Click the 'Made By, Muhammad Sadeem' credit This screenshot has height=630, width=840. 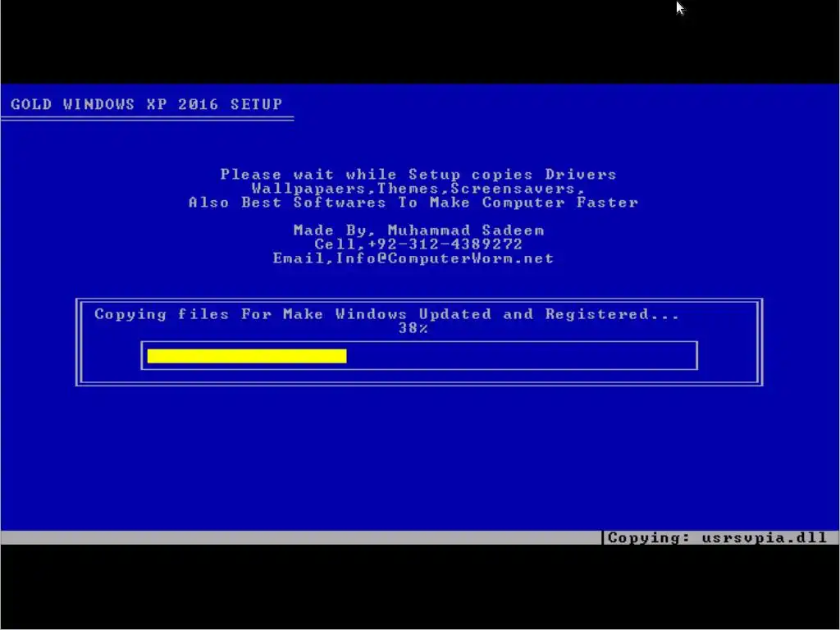click(419, 231)
